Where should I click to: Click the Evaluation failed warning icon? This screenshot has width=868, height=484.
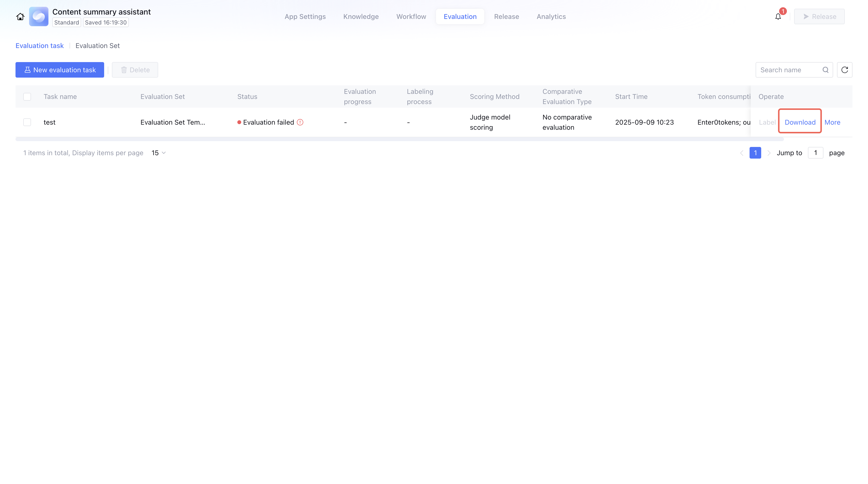coord(300,122)
